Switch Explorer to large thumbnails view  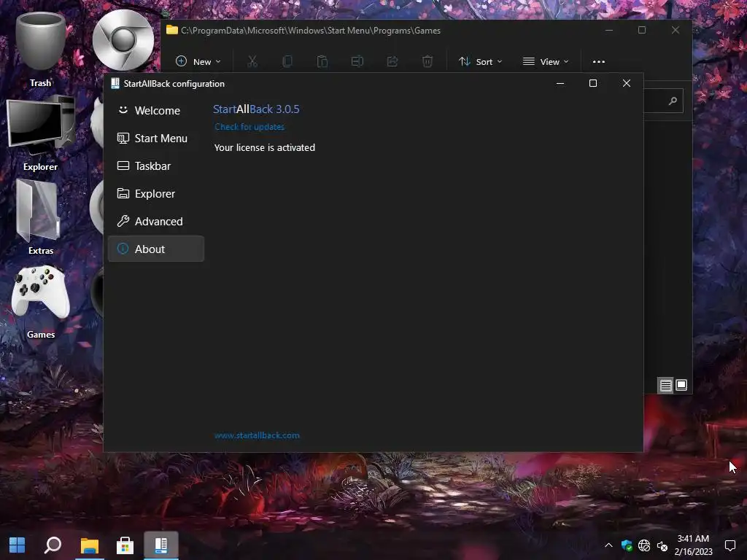click(681, 385)
